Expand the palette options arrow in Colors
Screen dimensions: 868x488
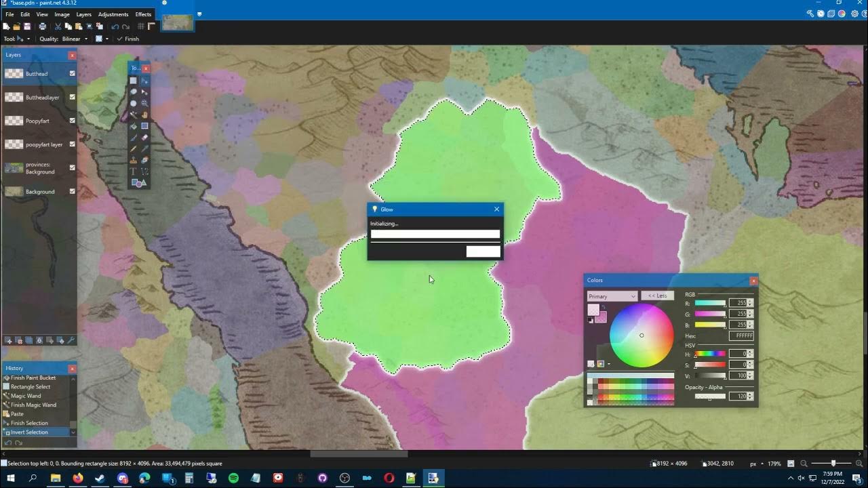pyautogui.click(x=608, y=364)
